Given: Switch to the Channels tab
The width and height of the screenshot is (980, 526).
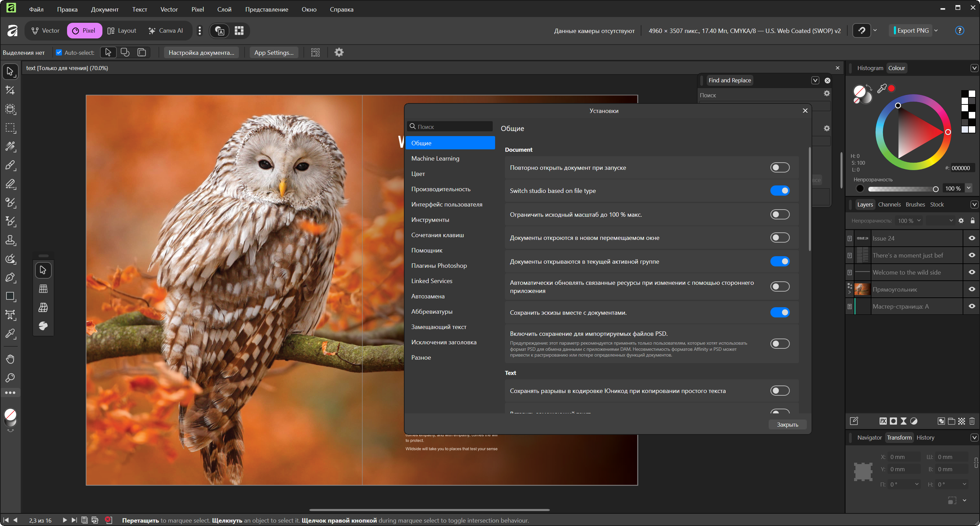Looking at the screenshot, I should coord(889,204).
